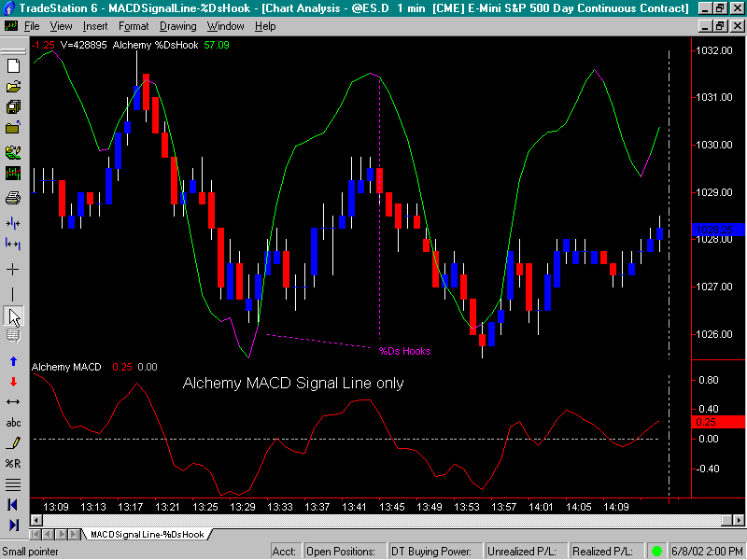Click the 13:45 time axis label
The image size is (747, 560).
pos(391,507)
